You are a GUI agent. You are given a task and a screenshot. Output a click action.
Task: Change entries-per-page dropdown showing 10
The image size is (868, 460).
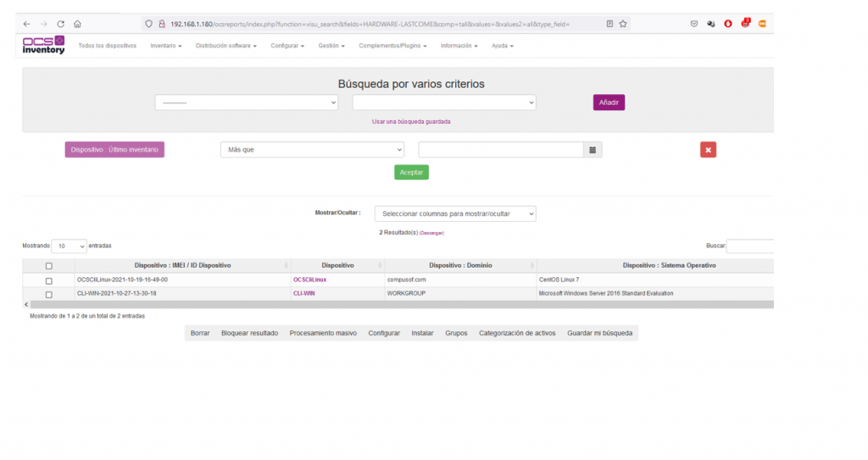[69, 246]
